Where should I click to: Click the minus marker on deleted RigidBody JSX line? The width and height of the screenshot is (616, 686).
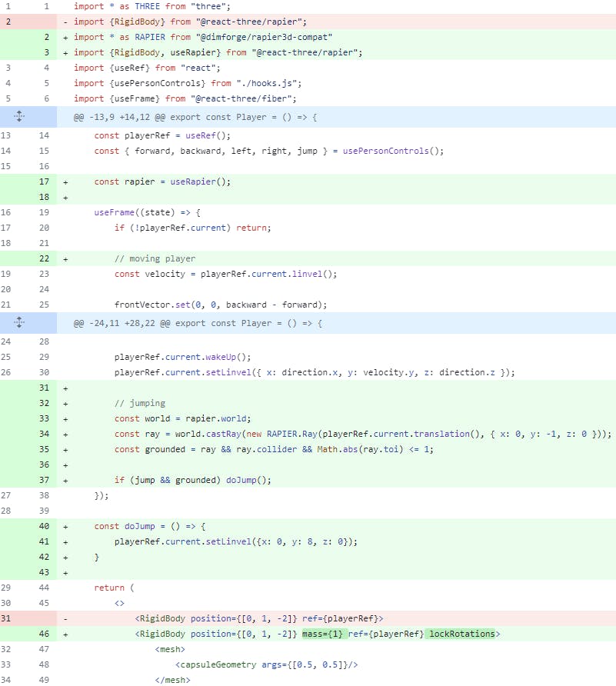[x=65, y=618]
